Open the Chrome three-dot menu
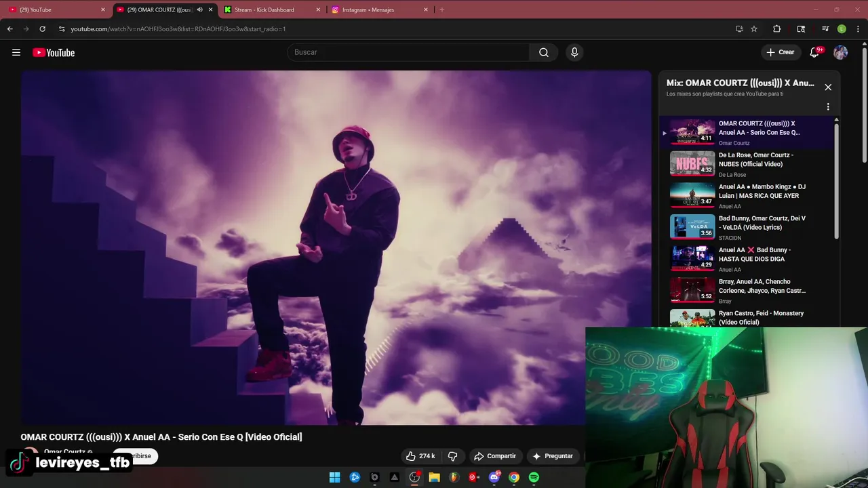Image resolution: width=868 pixels, height=488 pixels. click(x=858, y=29)
